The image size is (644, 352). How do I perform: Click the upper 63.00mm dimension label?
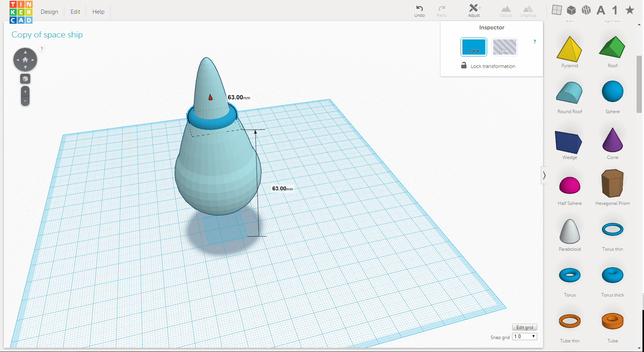pyautogui.click(x=239, y=97)
